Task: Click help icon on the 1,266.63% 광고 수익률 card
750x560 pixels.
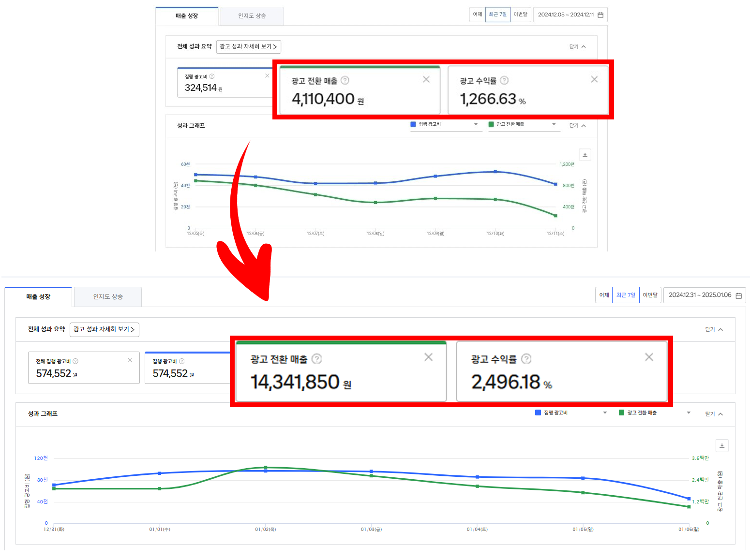Action: click(x=504, y=80)
